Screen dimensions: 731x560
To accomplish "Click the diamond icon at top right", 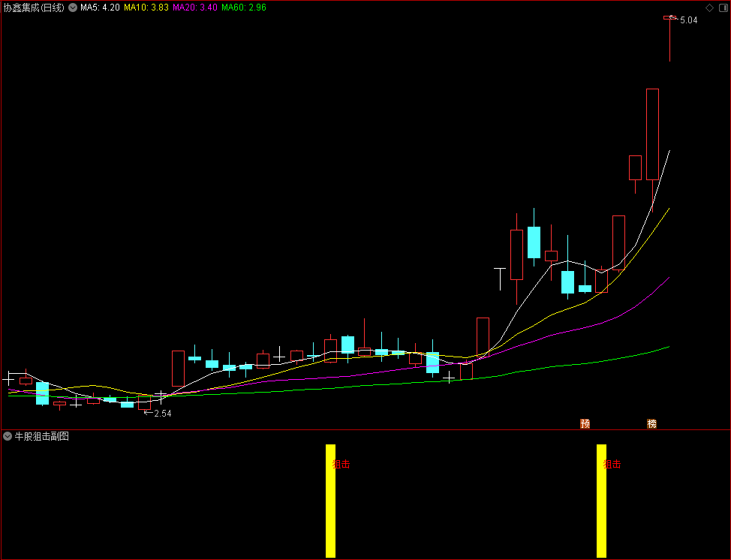I will 709,8.
